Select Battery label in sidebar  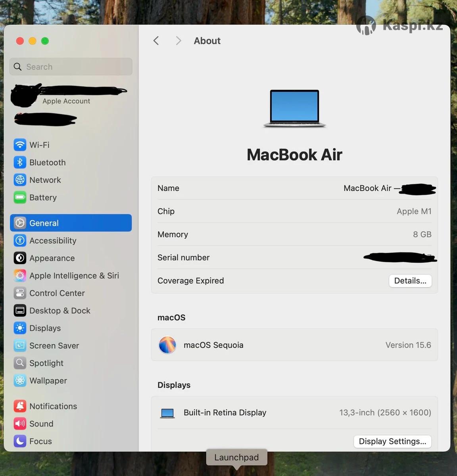(43, 198)
